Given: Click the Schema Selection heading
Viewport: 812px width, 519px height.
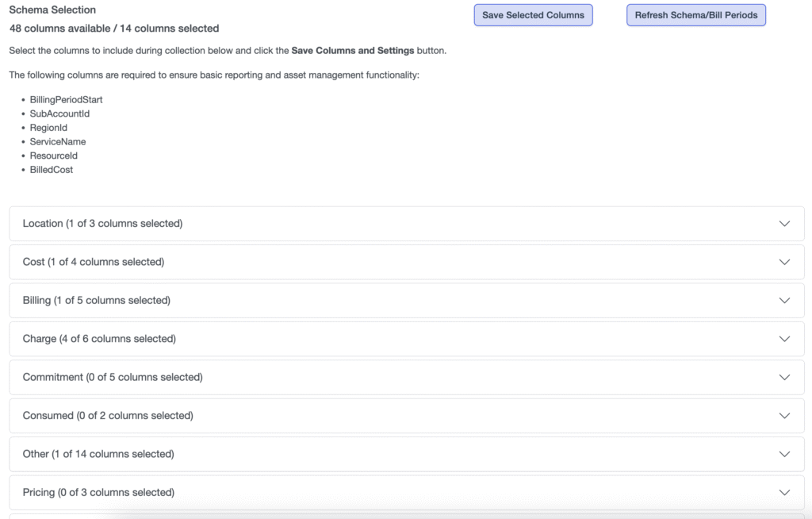Looking at the screenshot, I should (52, 10).
